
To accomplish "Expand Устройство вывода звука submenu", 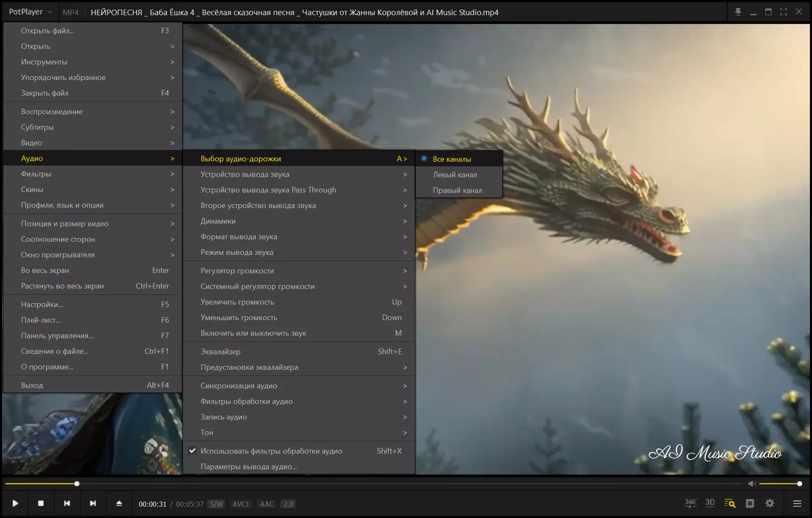I will (299, 174).
